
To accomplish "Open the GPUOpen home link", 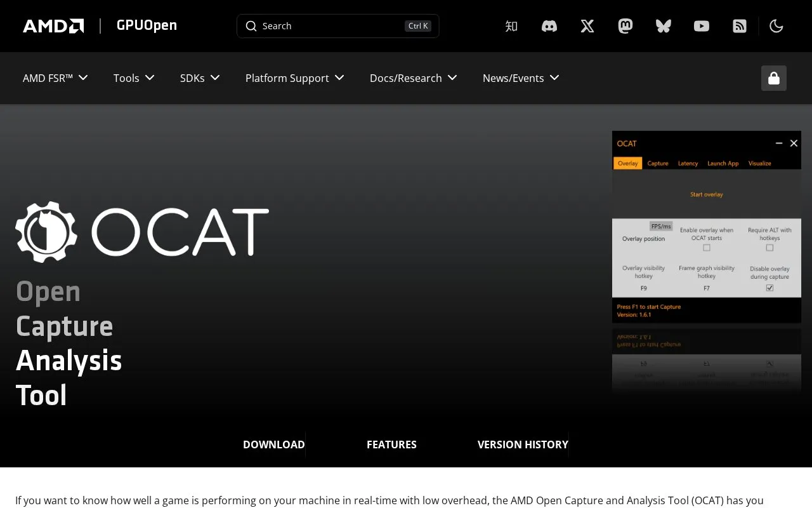I will point(147,25).
